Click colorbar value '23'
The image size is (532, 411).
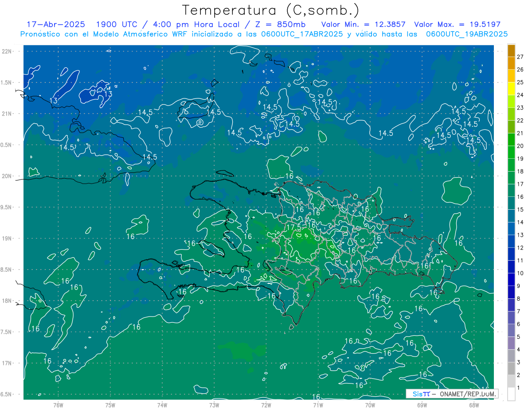[520, 108]
